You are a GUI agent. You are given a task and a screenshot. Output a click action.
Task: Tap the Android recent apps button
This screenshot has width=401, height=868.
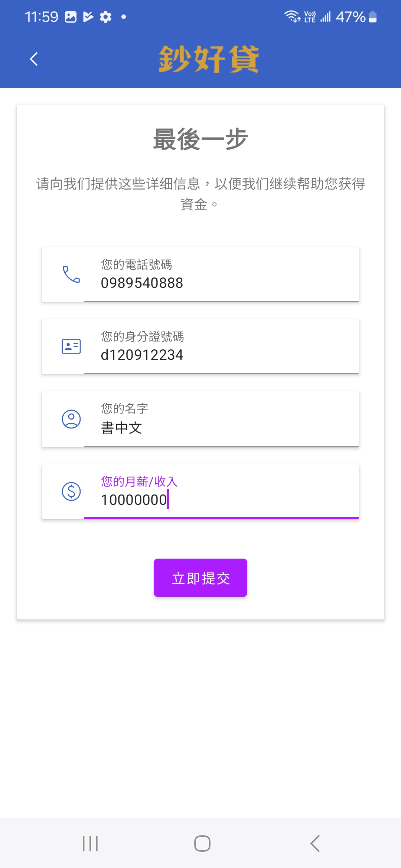(90, 843)
